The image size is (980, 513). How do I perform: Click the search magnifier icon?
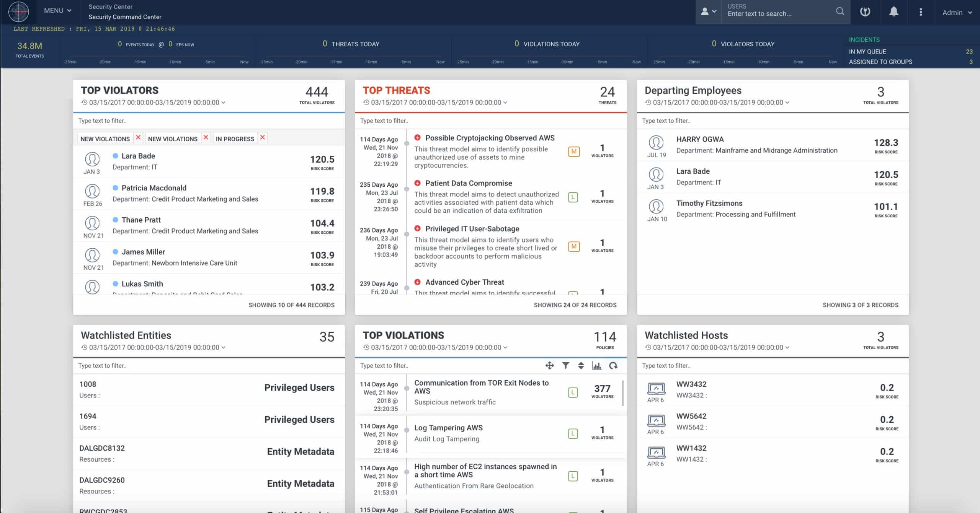point(840,11)
